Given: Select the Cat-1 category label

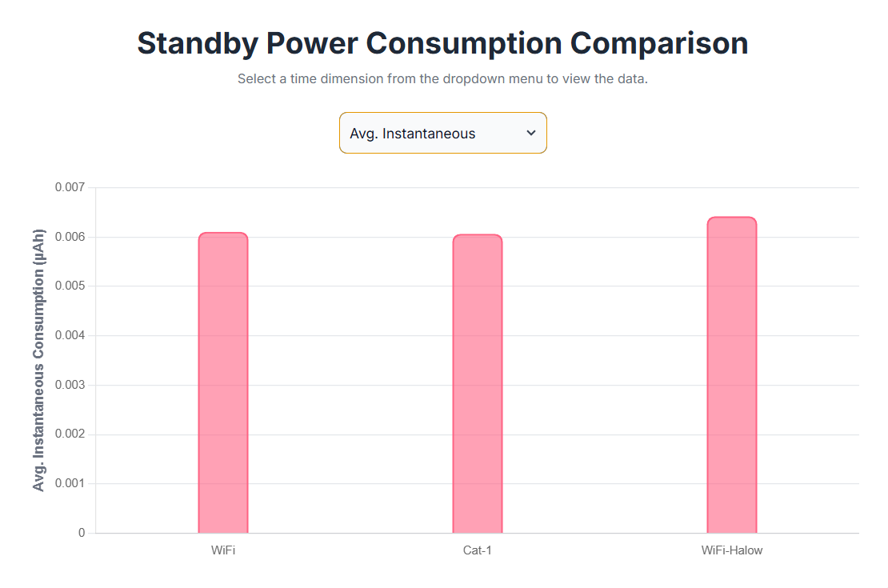Looking at the screenshot, I should 478,550.
